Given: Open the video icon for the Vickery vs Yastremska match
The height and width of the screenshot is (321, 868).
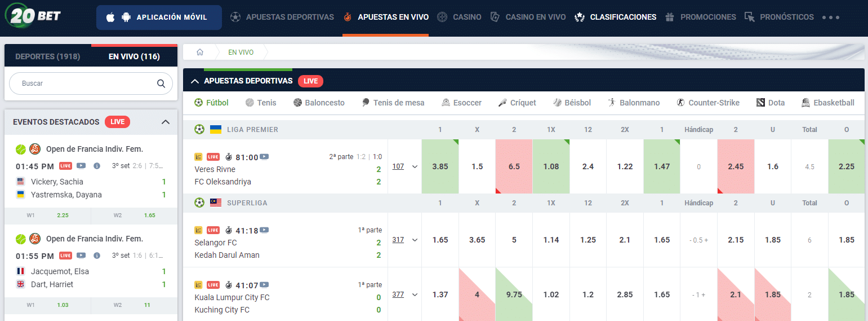Looking at the screenshot, I should (81, 166).
